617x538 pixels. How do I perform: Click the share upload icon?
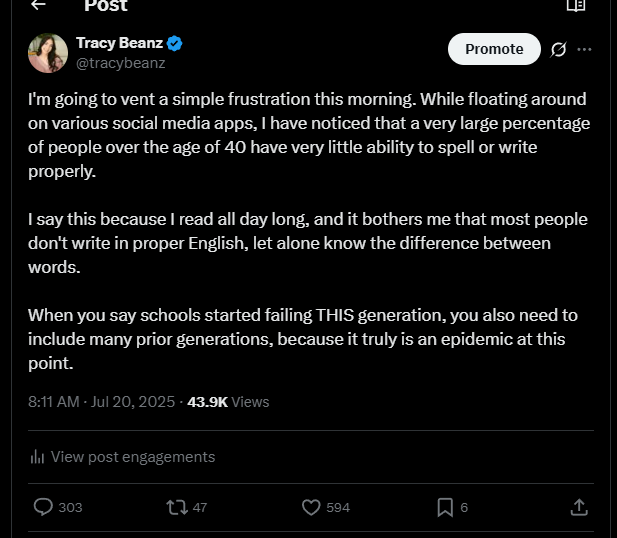pyautogui.click(x=579, y=507)
